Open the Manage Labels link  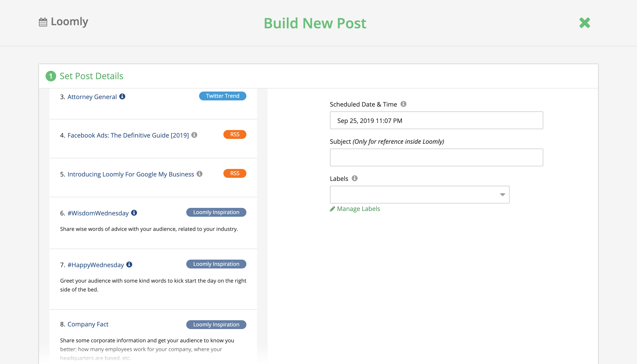358,209
